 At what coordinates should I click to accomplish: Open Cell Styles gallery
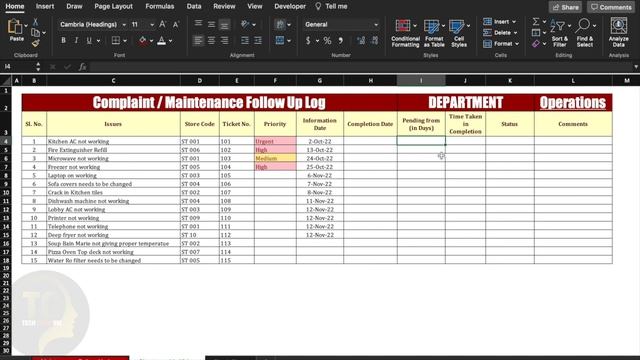(x=459, y=33)
